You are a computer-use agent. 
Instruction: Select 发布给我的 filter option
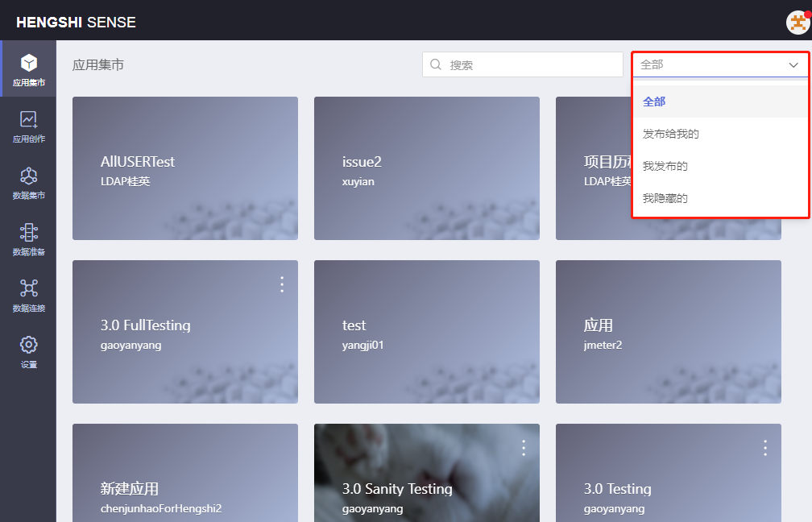pyautogui.click(x=720, y=134)
